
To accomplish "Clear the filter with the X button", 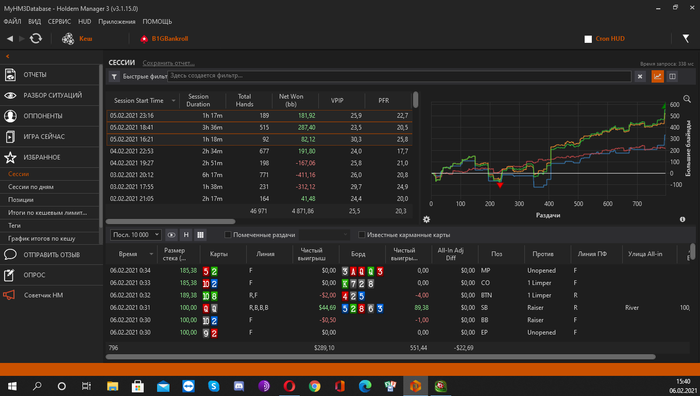I will 640,76.
